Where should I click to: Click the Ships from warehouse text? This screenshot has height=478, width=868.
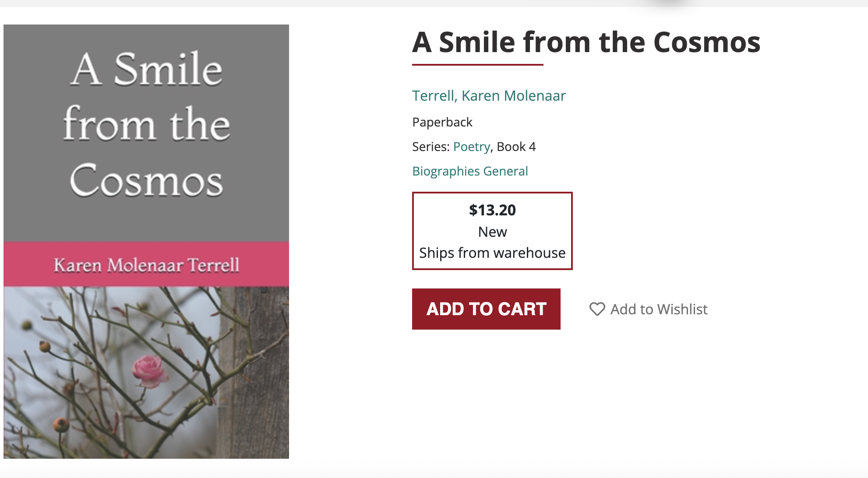pos(492,253)
